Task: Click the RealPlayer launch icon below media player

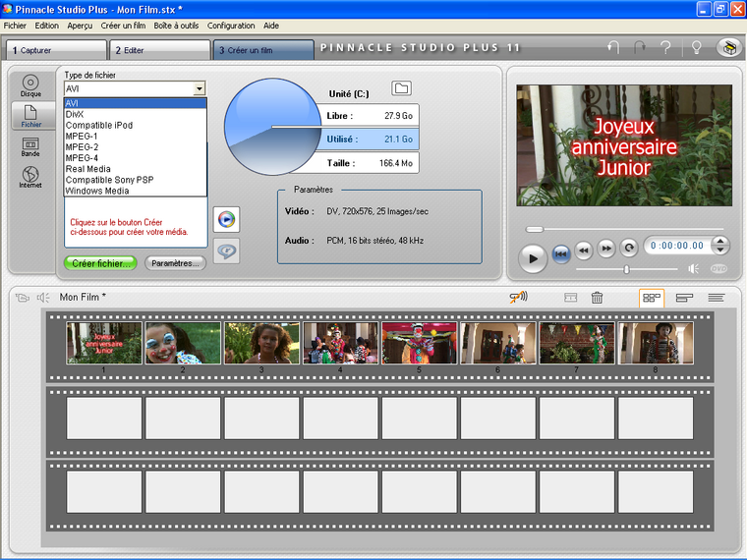Action: click(x=226, y=251)
